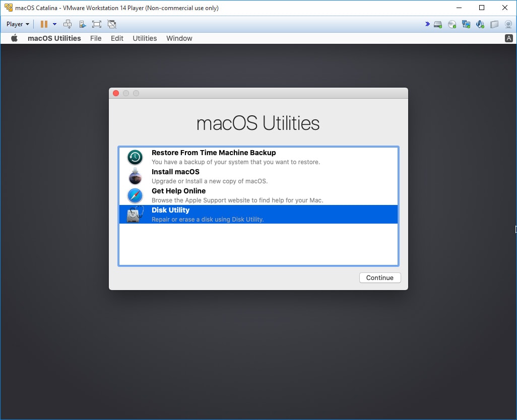Open Get Help Online via the Safari icon
Screen dimensions: 517x420
point(135,195)
